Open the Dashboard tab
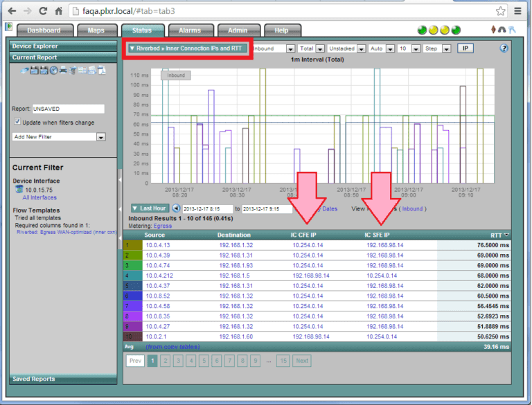532x405 pixels. (x=44, y=30)
